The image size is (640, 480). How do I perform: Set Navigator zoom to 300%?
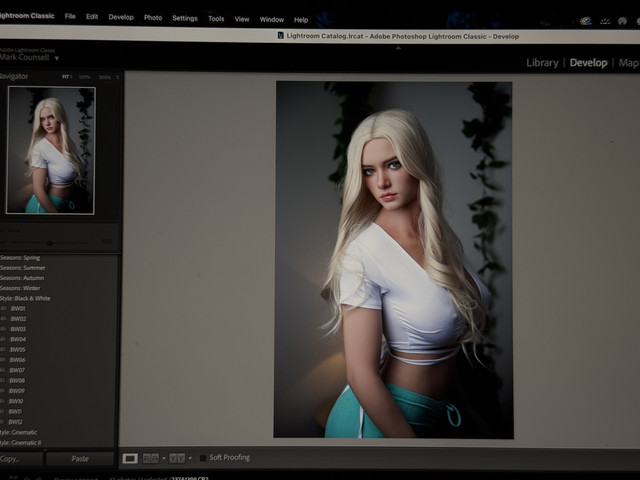tap(105, 77)
